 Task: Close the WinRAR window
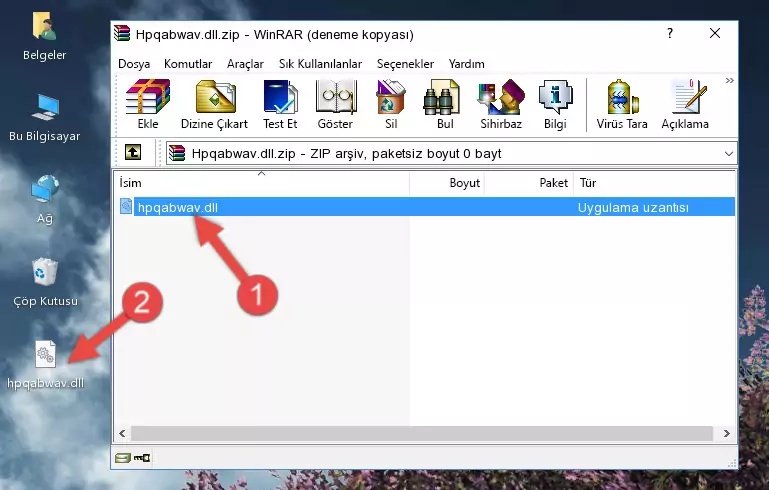pos(715,33)
